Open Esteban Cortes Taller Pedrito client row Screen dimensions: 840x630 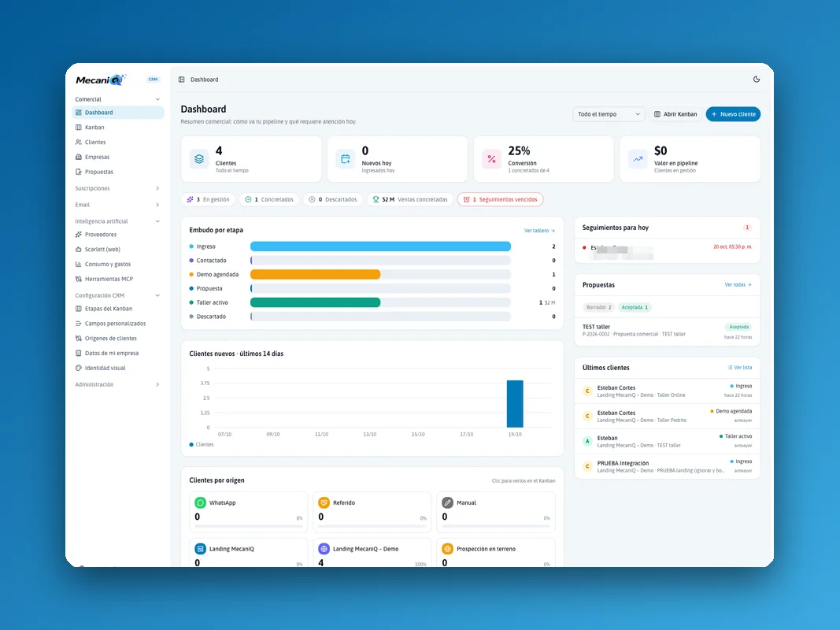pyautogui.click(x=667, y=417)
